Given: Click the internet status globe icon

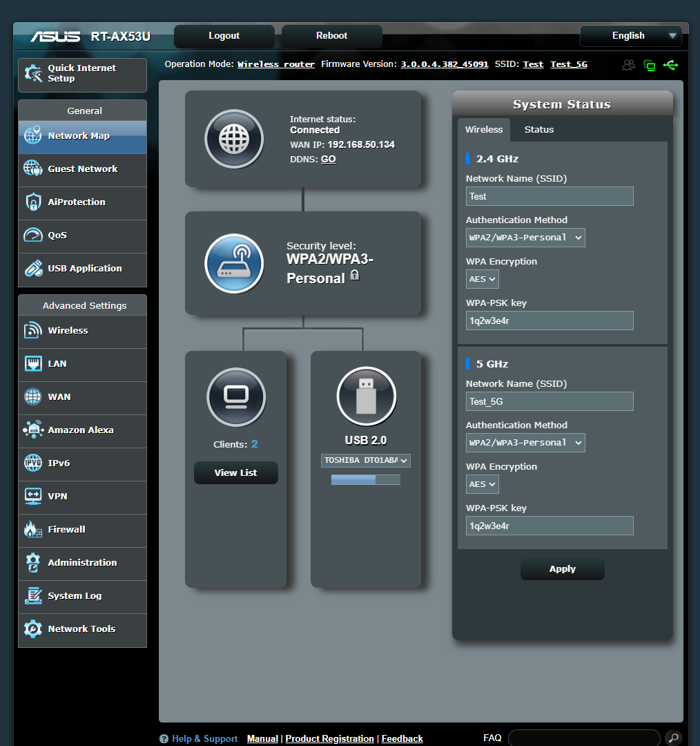Looking at the screenshot, I should (x=234, y=139).
